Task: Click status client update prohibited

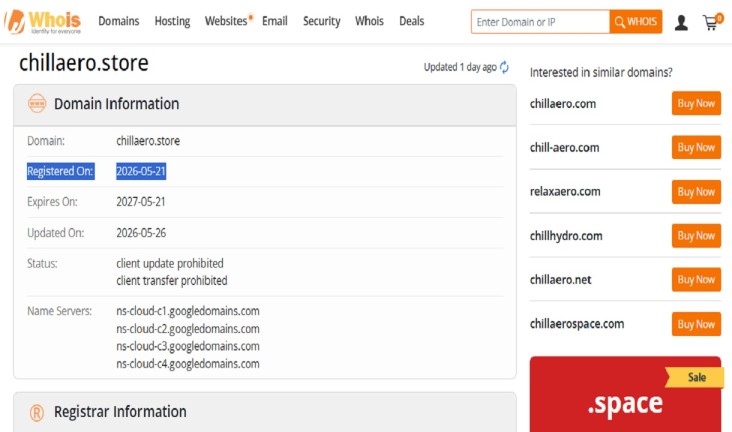Action: [x=170, y=263]
